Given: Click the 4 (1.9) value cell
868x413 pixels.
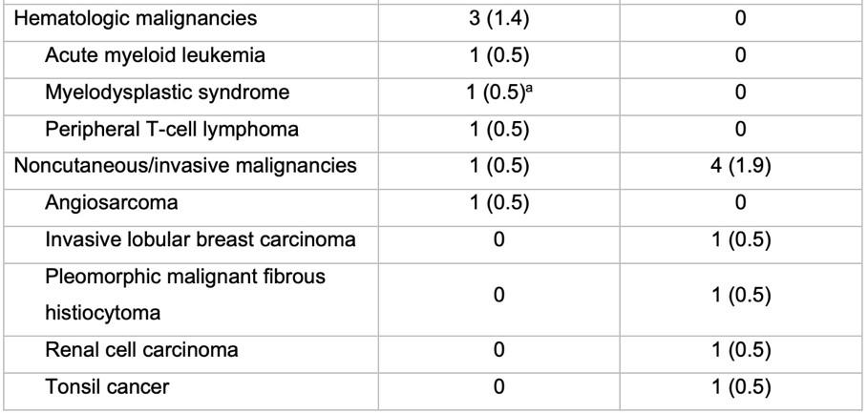Looking at the screenshot, I should click(x=741, y=166).
